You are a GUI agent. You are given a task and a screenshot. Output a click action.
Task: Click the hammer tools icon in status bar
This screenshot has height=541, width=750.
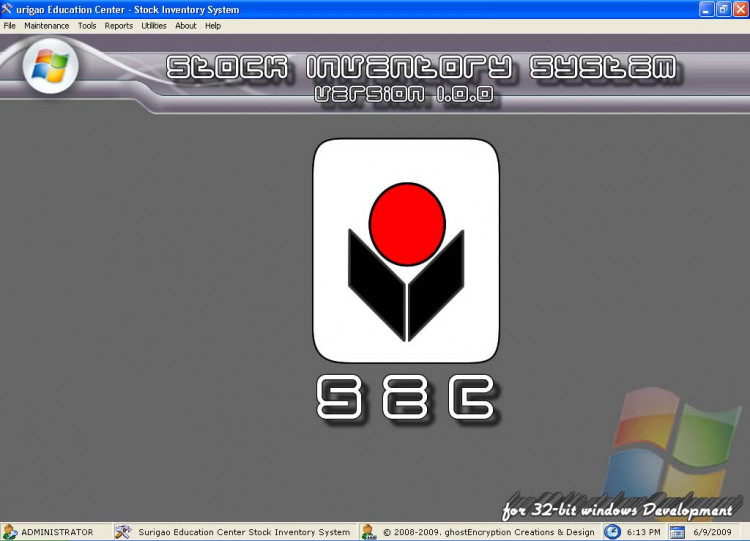coord(123,532)
